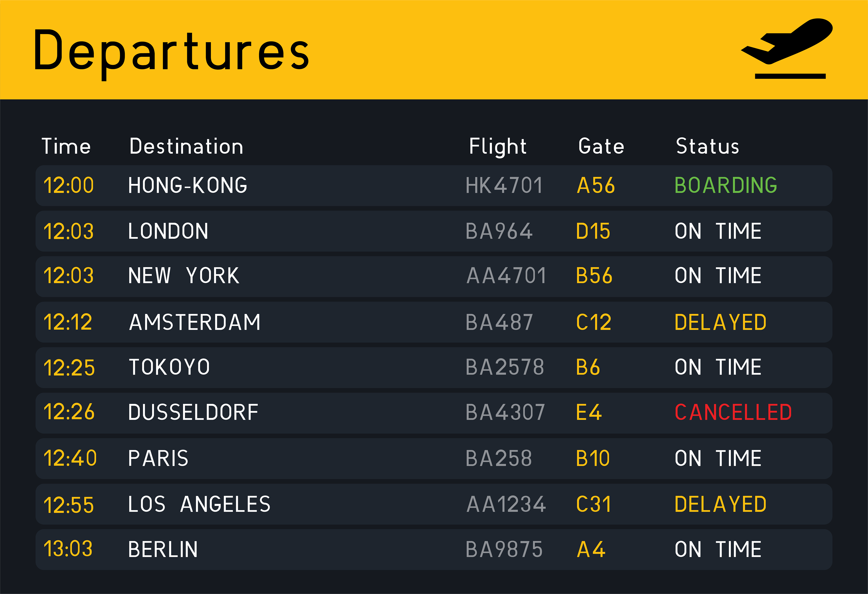Click the Departures title

pos(171,52)
